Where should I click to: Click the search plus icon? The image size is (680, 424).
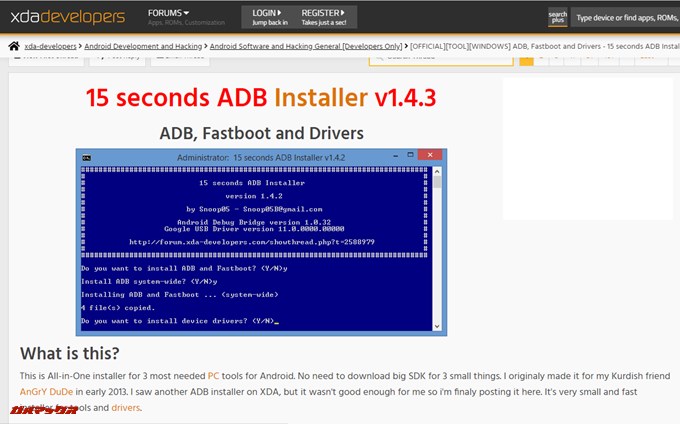pos(558,17)
